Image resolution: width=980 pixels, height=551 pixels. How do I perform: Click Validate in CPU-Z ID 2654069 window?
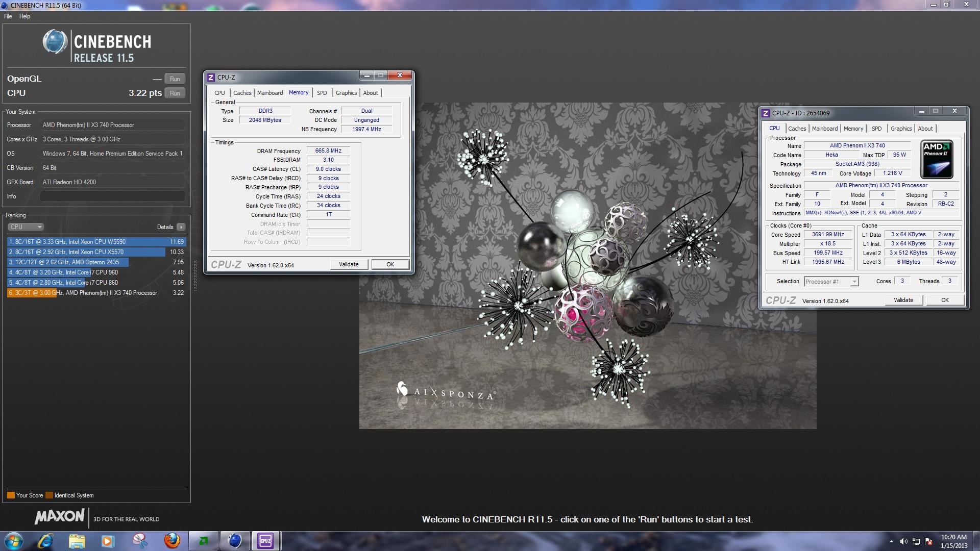pyautogui.click(x=903, y=300)
